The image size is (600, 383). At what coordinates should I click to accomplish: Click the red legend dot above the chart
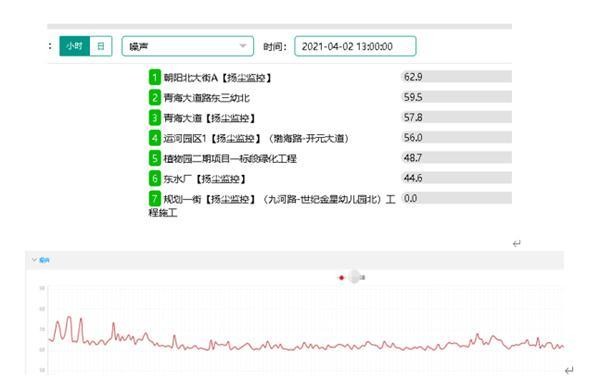(x=342, y=278)
